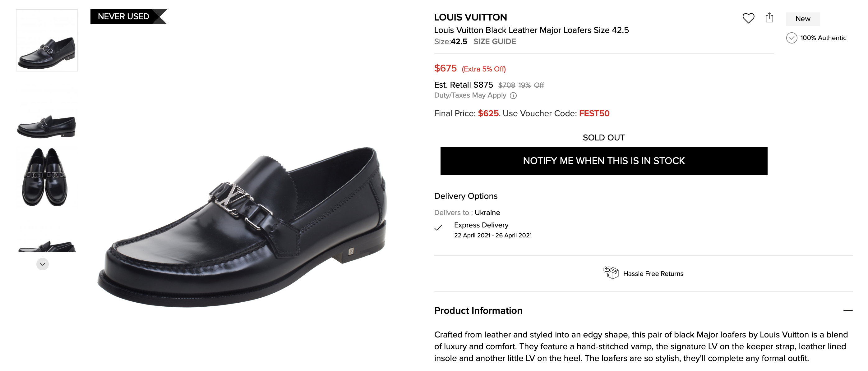Click the info icon next to Duty/Taxes
The image size is (868, 371).
pos(513,96)
